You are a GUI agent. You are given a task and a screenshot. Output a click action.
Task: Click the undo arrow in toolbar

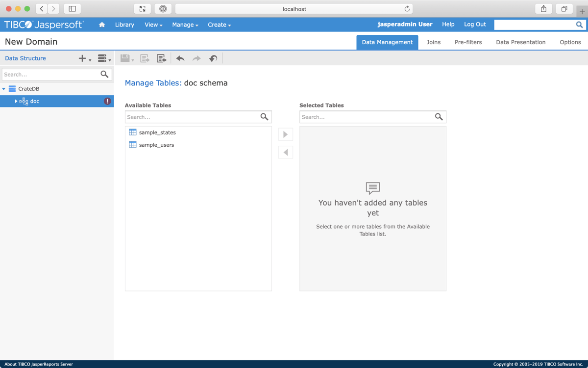pyautogui.click(x=180, y=58)
